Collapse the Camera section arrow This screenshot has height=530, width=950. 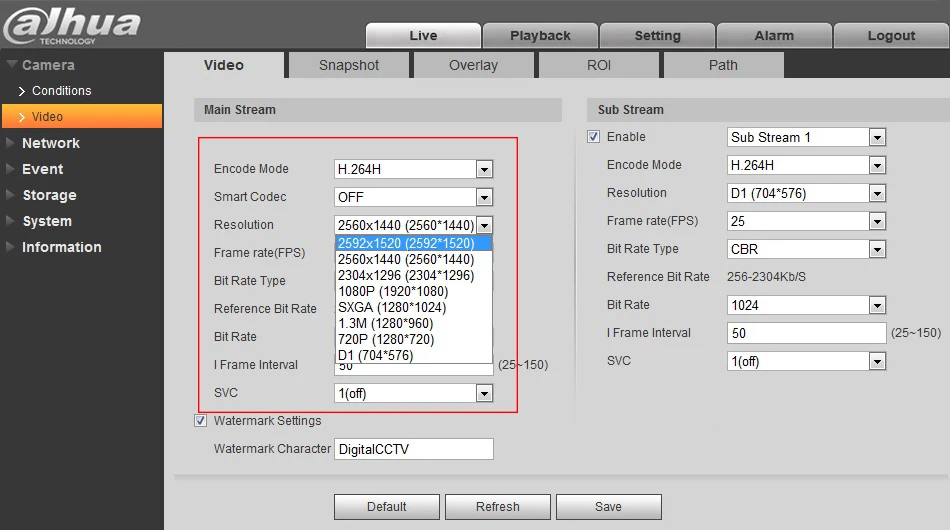pos(11,64)
